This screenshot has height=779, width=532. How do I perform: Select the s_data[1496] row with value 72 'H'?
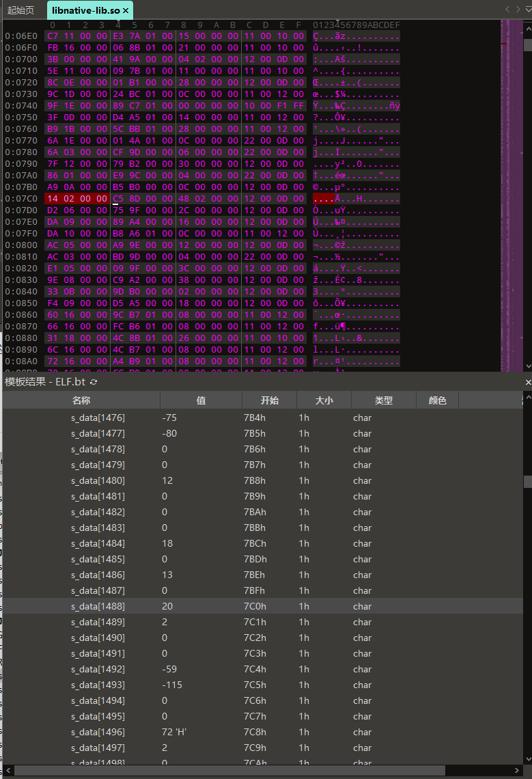(98, 732)
